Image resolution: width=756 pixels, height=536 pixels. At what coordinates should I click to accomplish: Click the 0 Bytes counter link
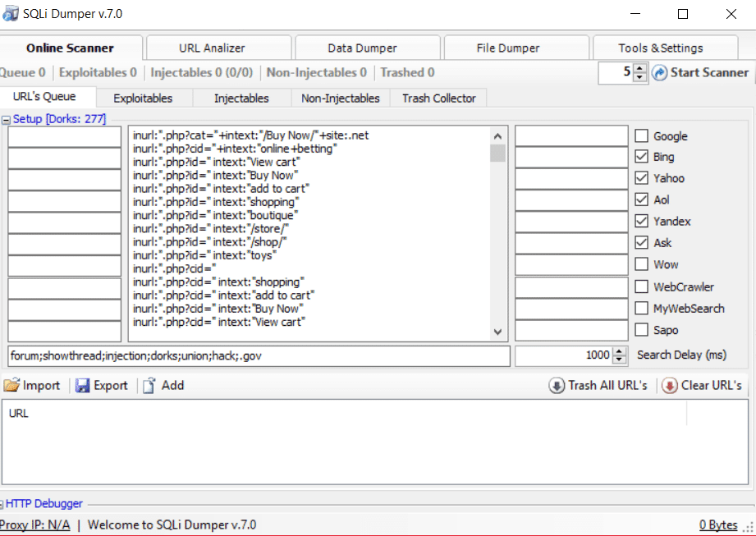point(720,525)
